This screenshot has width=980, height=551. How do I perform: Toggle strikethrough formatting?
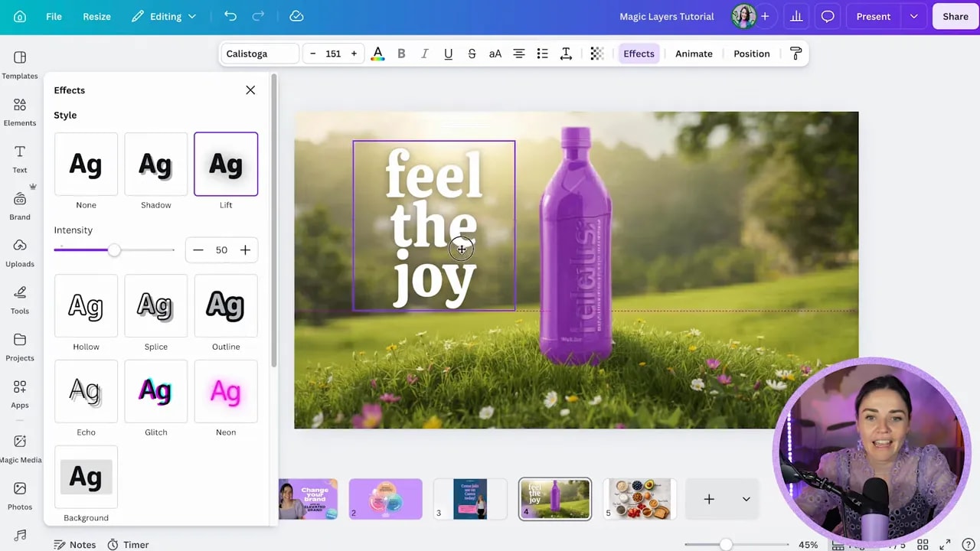472,54
